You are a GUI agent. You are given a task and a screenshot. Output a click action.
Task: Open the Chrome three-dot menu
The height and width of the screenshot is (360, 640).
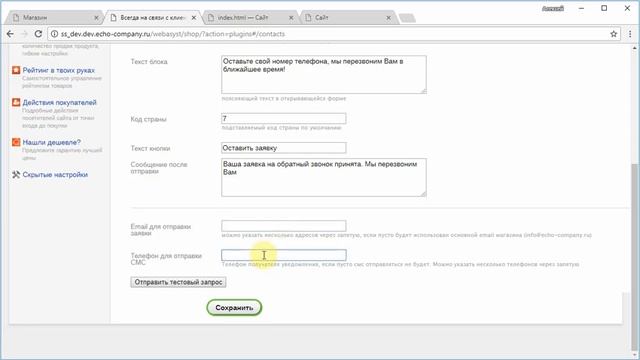630,34
